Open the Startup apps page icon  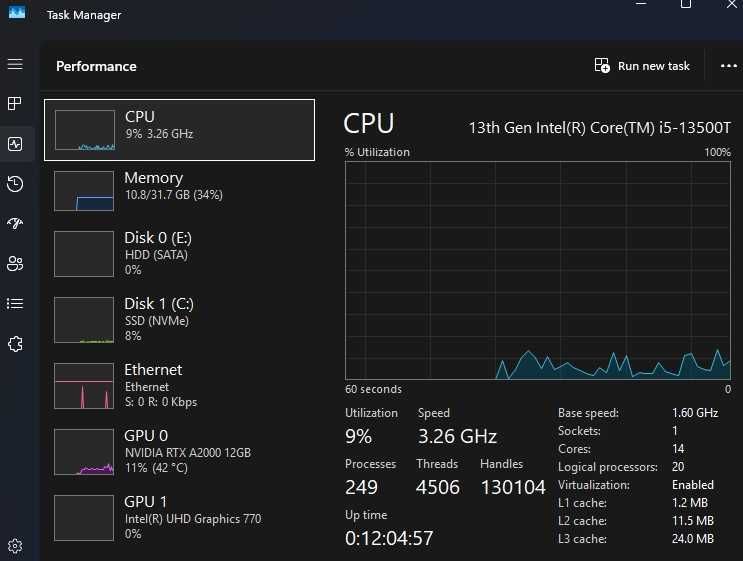click(x=15, y=224)
